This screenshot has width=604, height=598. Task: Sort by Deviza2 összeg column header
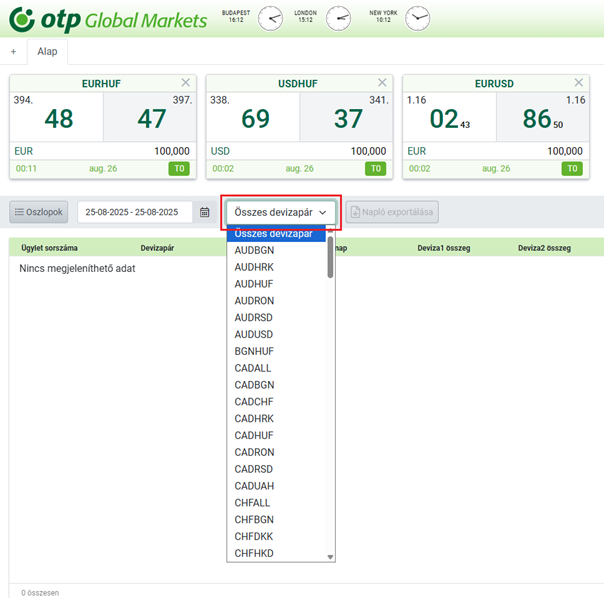coord(544,248)
